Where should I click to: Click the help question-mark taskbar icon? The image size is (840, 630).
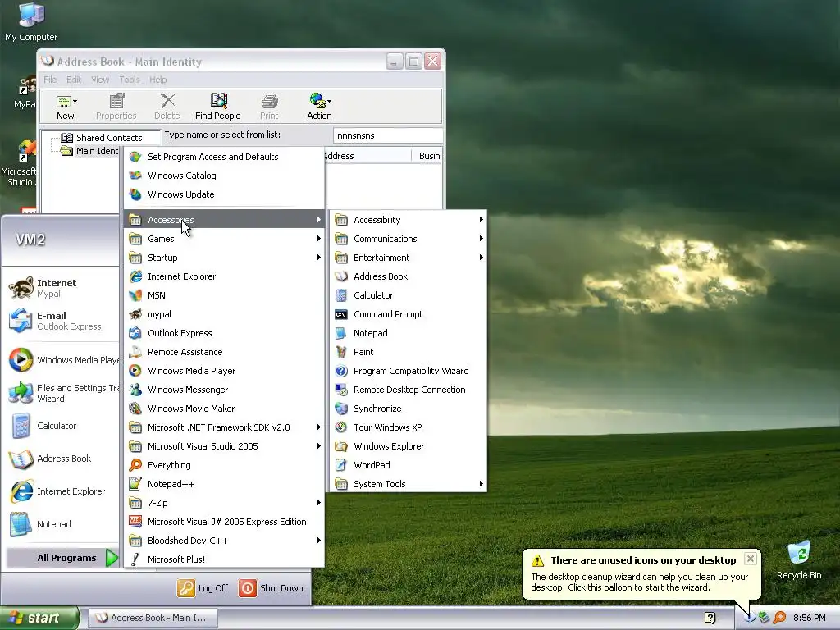click(x=710, y=618)
